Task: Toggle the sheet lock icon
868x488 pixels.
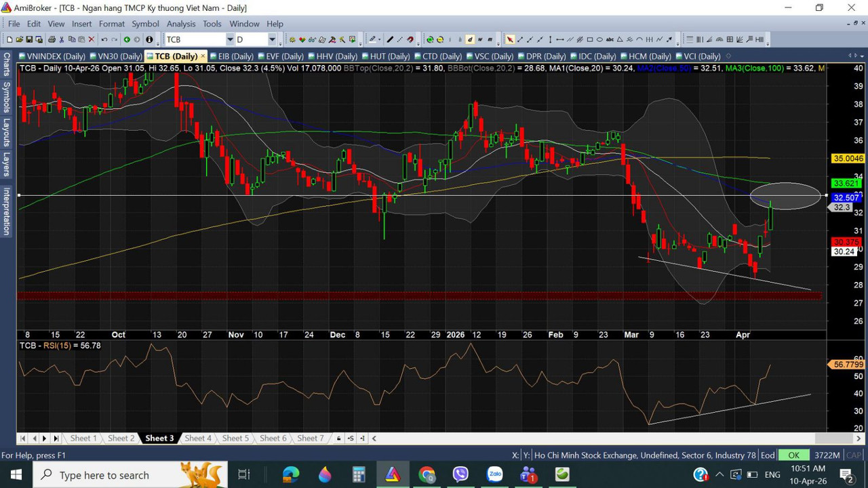Action: pyautogui.click(x=339, y=439)
